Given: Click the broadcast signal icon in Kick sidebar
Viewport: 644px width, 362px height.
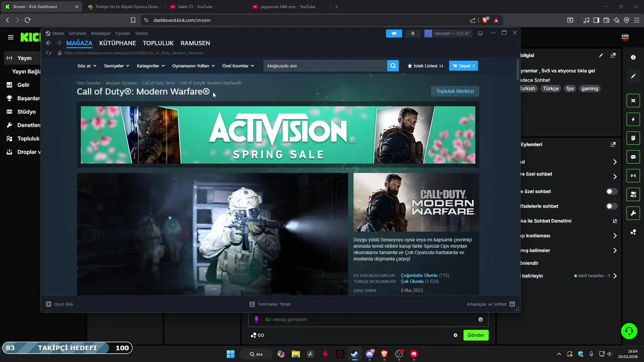Looking at the screenshot, I should [633, 175].
